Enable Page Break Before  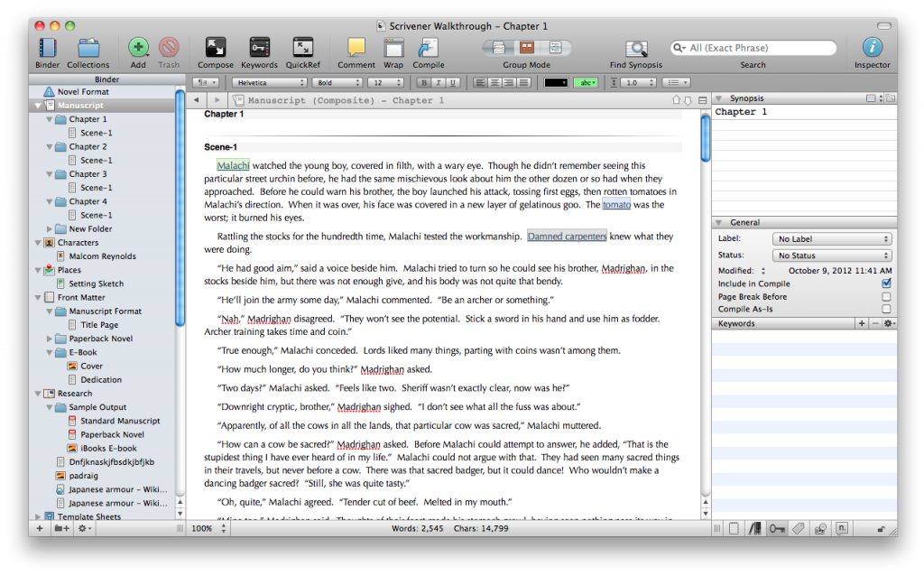coord(888,296)
